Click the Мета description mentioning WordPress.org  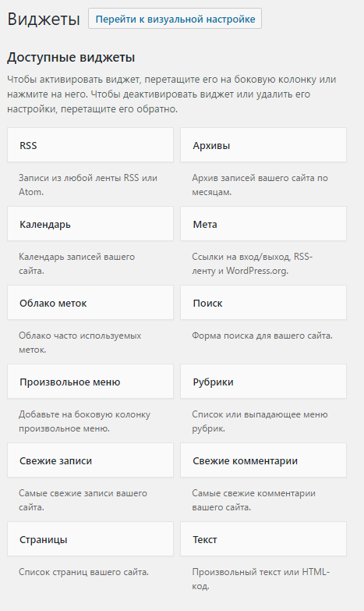(253, 264)
